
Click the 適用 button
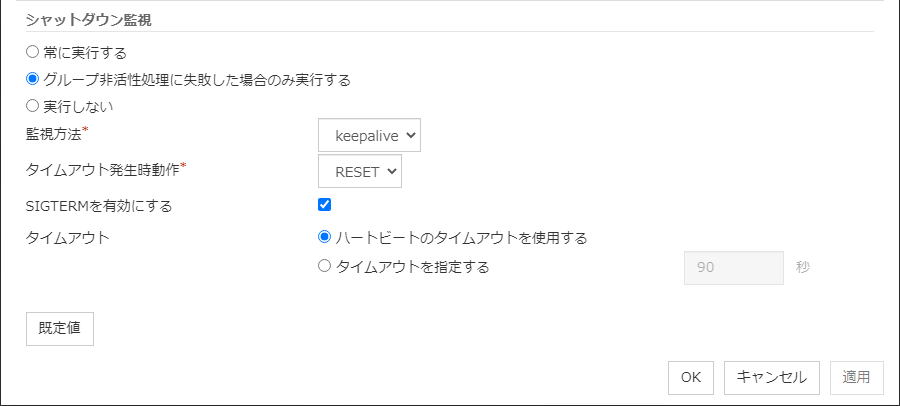tap(856, 377)
